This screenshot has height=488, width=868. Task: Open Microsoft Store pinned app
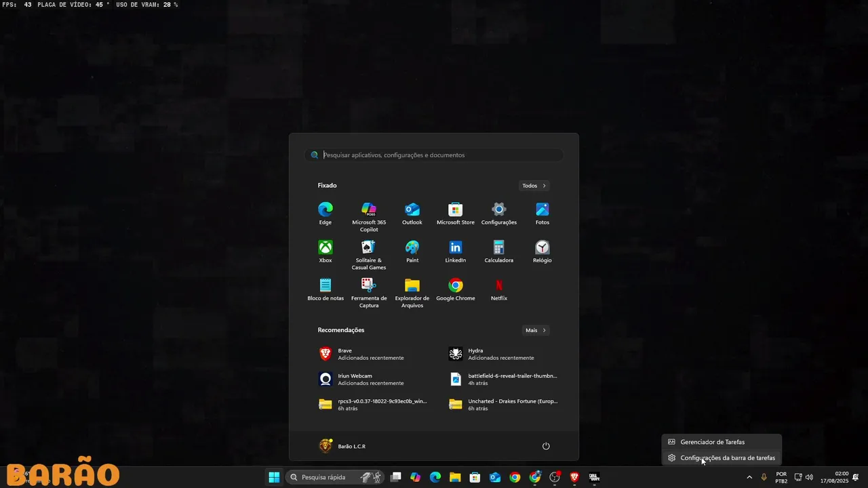tap(456, 213)
